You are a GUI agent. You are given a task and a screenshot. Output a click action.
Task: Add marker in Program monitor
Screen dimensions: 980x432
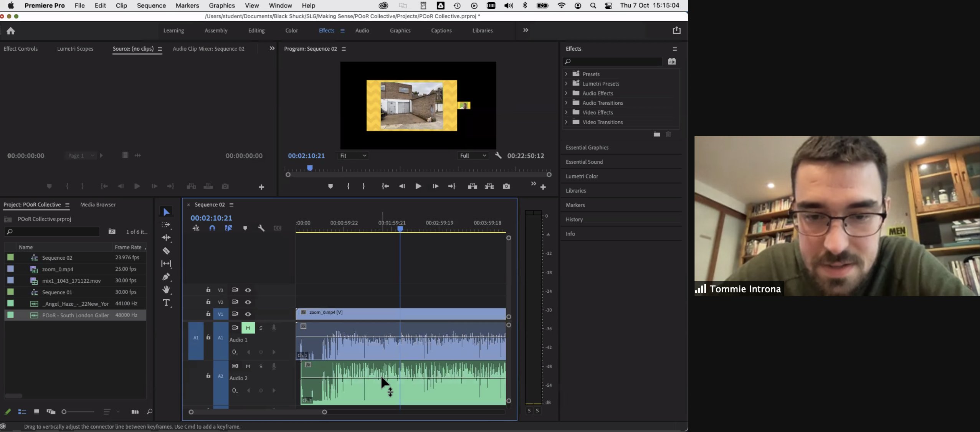click(330, 186)
